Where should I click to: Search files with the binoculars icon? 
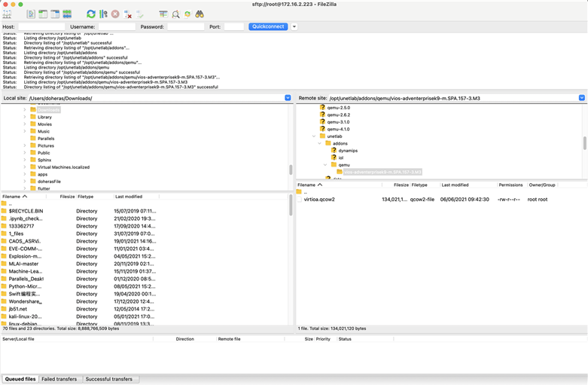pyautogui.click(x=200, y=14)
